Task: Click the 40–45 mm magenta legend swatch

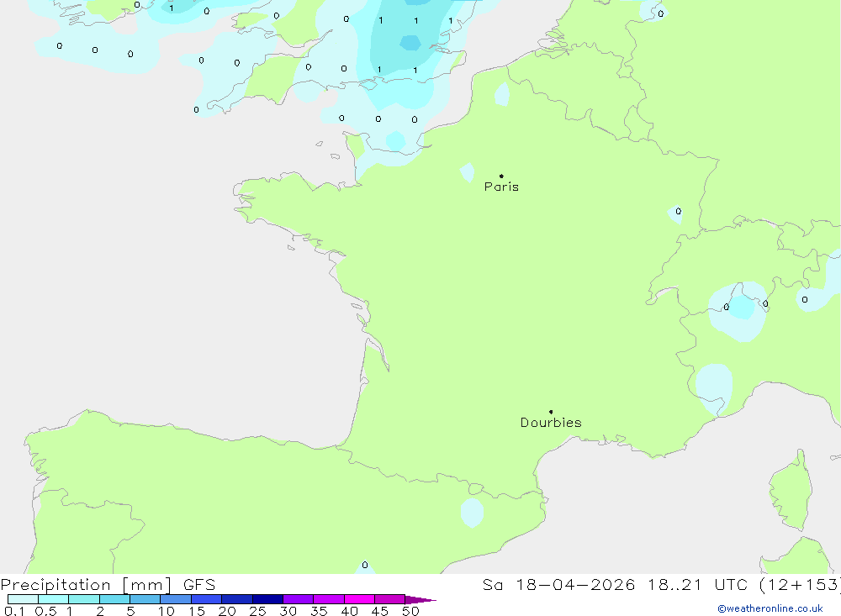Action: 359,599
